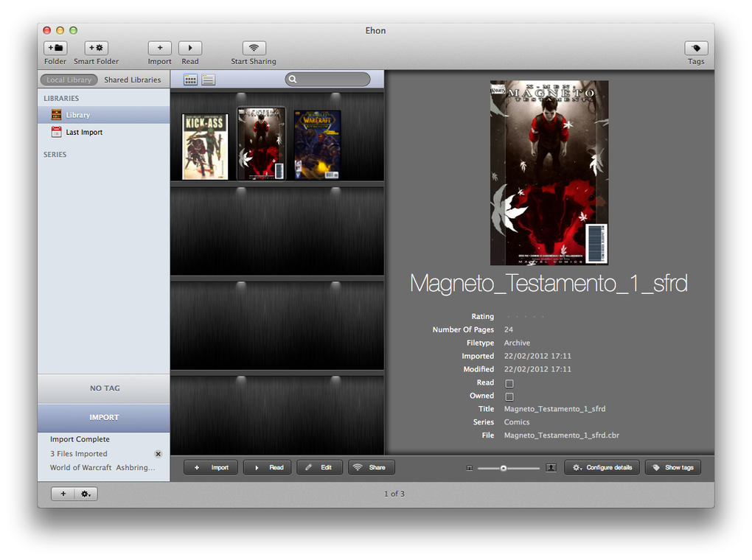Screen dimensions: 752x560
Task: Click the SERIES sidebar header
Action: pos(55,155)
